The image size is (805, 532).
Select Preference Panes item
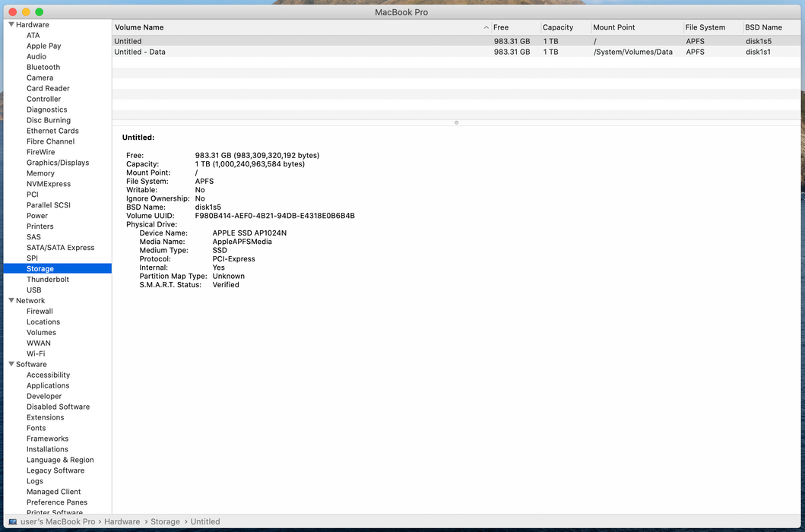57,502
